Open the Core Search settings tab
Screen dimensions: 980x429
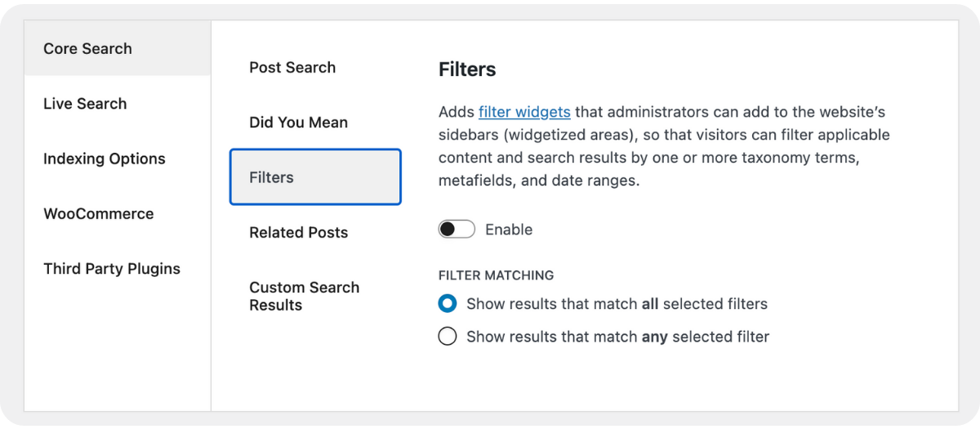tap(87, 49)
